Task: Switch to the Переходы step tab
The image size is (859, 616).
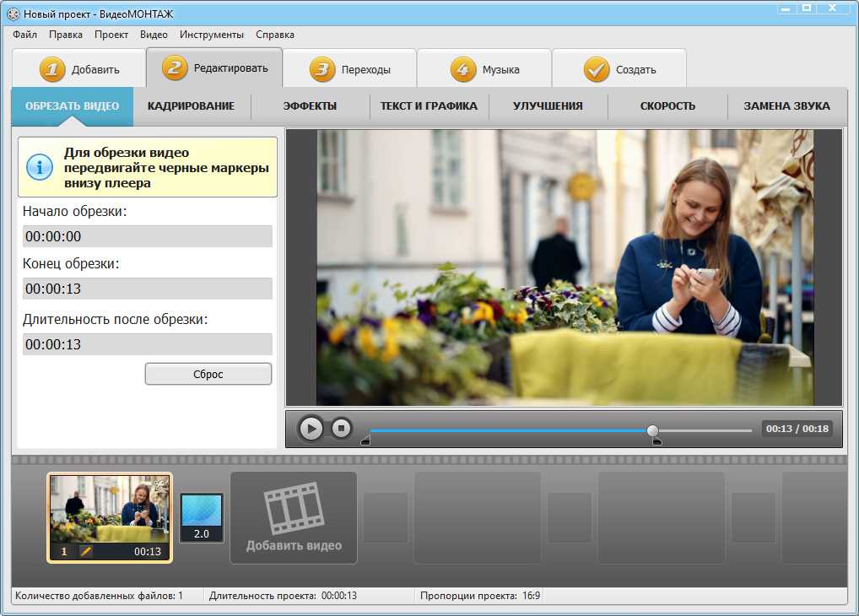Action: point(349,70)
